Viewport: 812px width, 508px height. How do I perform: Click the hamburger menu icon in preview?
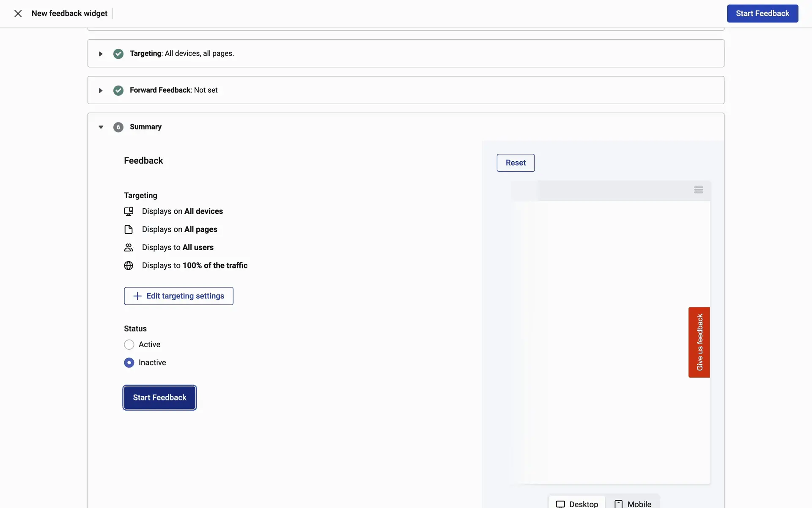tap(698, 190)
